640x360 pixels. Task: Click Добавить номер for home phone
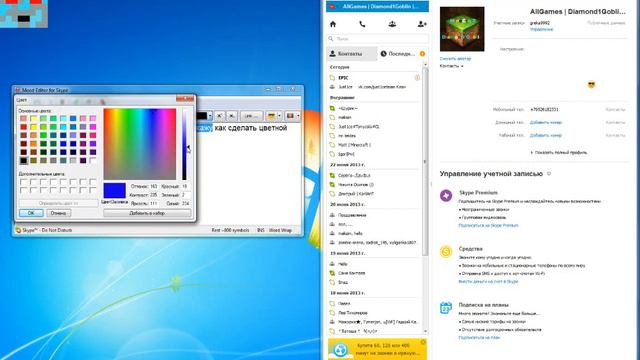pyautogui.click(x=546, y=122)
